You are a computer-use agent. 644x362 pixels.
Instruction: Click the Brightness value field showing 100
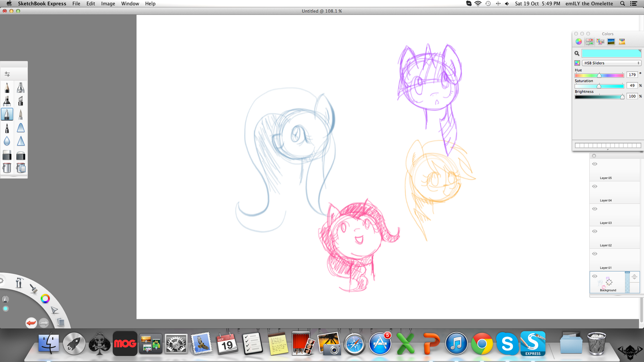click(632, 97)
